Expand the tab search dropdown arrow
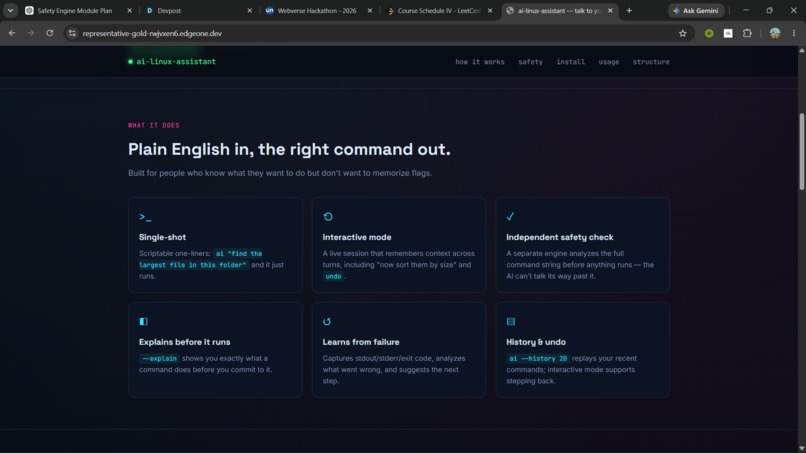 click(10, 10)
